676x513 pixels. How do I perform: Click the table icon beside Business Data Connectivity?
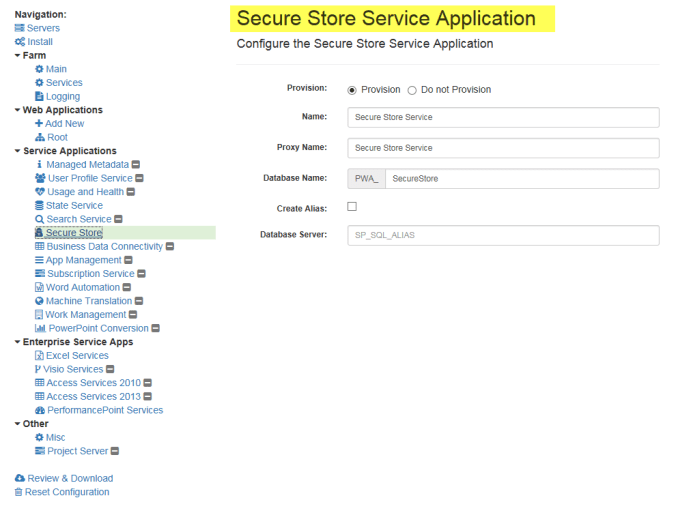pyautogui.click(x=40, y=247)
